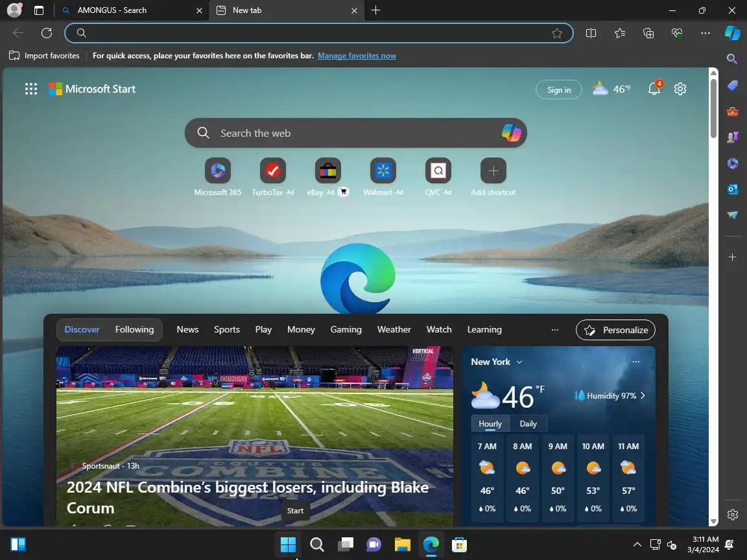
Task: Select the New tab browser tab
Action: pyautogui.click(x=286, y=10)
